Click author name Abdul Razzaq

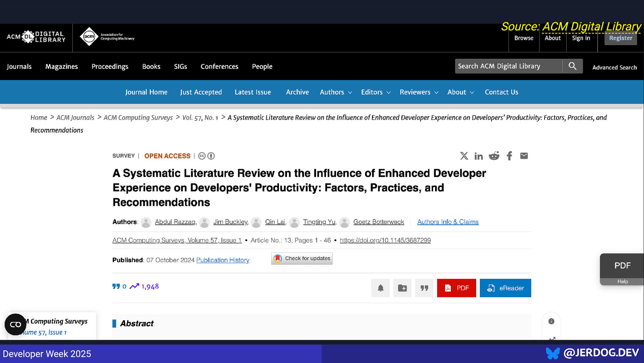tap(175, 222)
